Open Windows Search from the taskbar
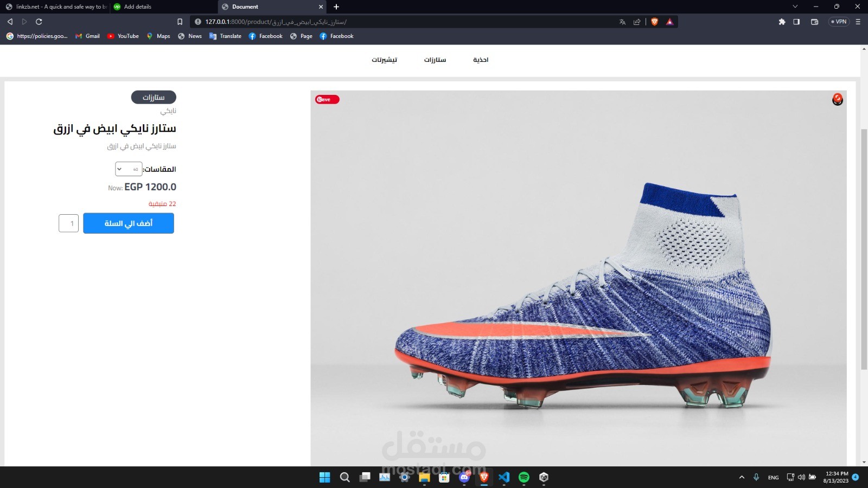 344,477
